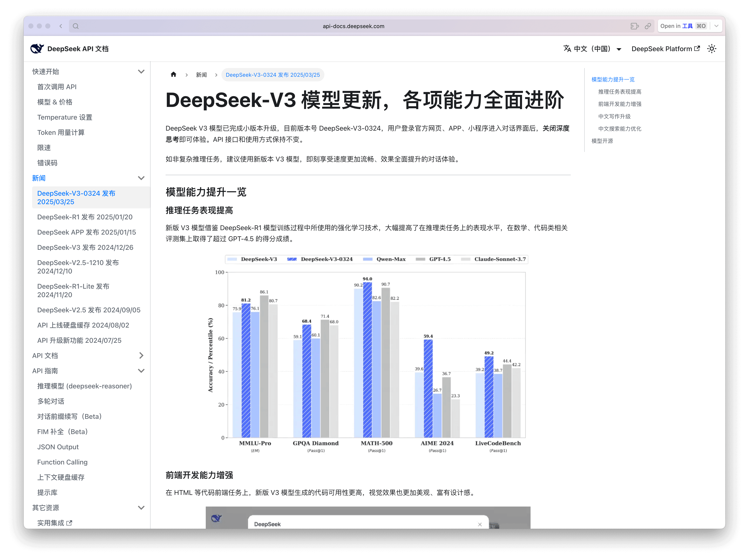Open DeepSeek-V2.5-1210 发布 news item
The width and height of the screenshot is (749, 560).
click(78, 267)
